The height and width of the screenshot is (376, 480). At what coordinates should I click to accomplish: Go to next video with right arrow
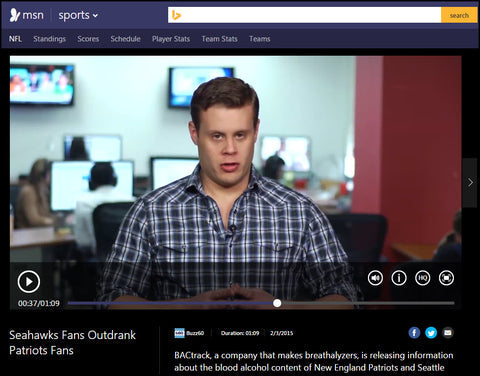[x=470, y=182]
